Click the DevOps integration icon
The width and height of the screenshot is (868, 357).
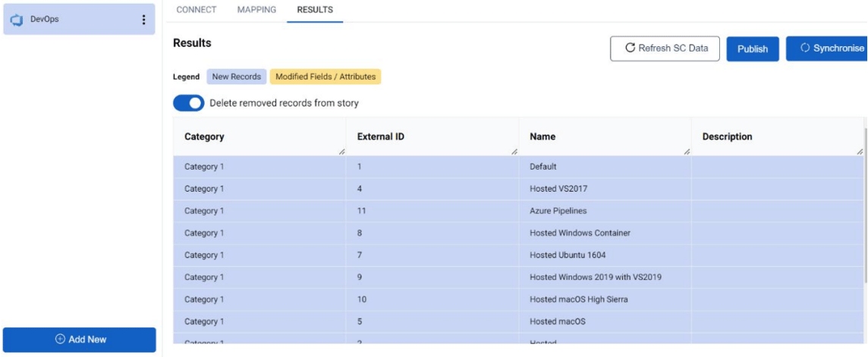click(x=17, y=20)
